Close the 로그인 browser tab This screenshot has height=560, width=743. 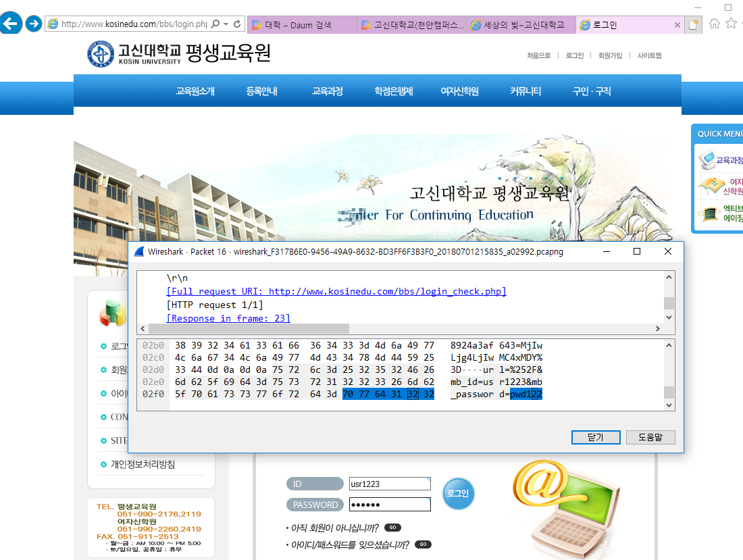pos(677,25)
